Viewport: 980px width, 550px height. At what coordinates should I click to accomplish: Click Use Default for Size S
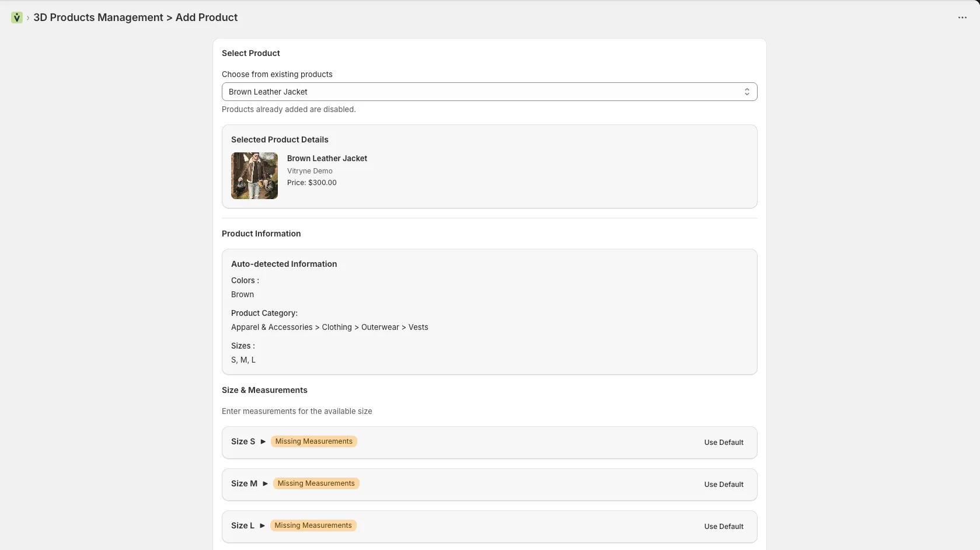(x=723, y=442)
